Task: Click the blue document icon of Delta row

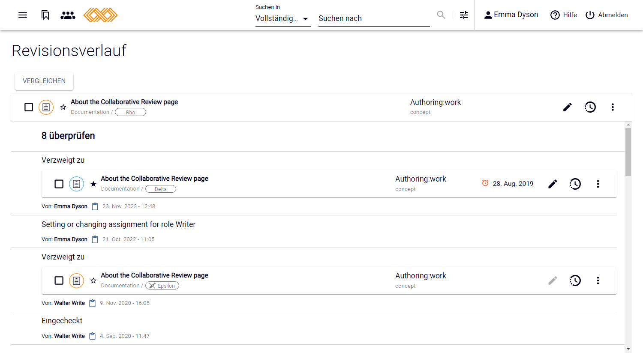Action: click(77, 184)
